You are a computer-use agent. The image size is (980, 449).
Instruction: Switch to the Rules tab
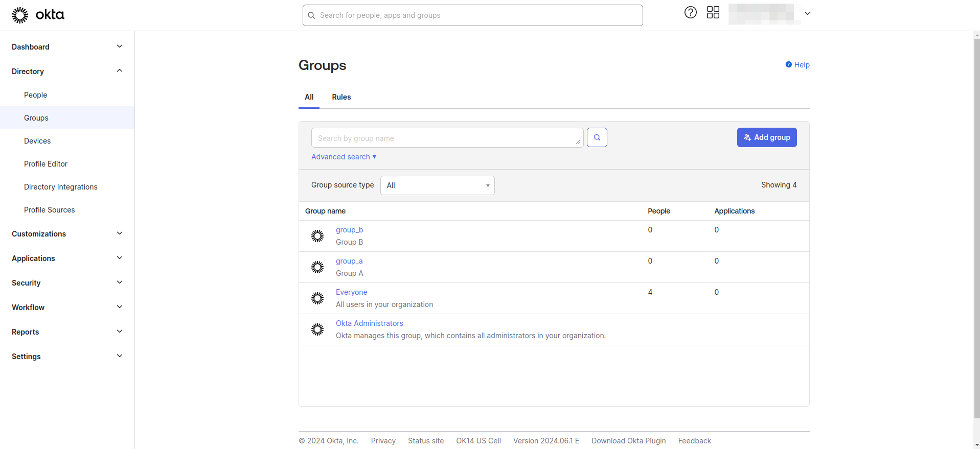click(341, 97)
